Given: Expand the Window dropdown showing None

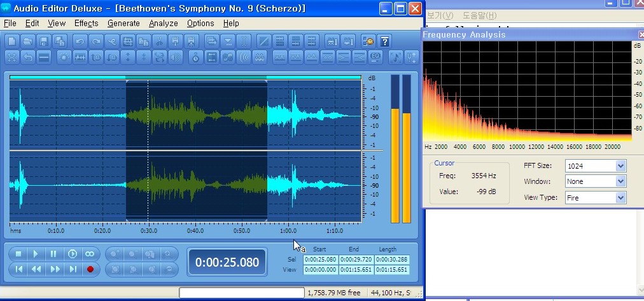Looking at the screenshot, I should tap(620, 181).
